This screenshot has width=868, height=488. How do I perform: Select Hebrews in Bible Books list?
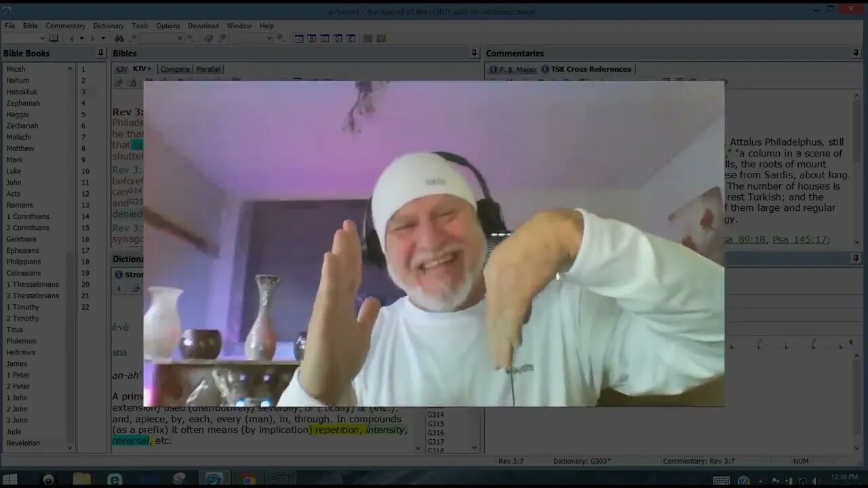(x=21, y=352)
